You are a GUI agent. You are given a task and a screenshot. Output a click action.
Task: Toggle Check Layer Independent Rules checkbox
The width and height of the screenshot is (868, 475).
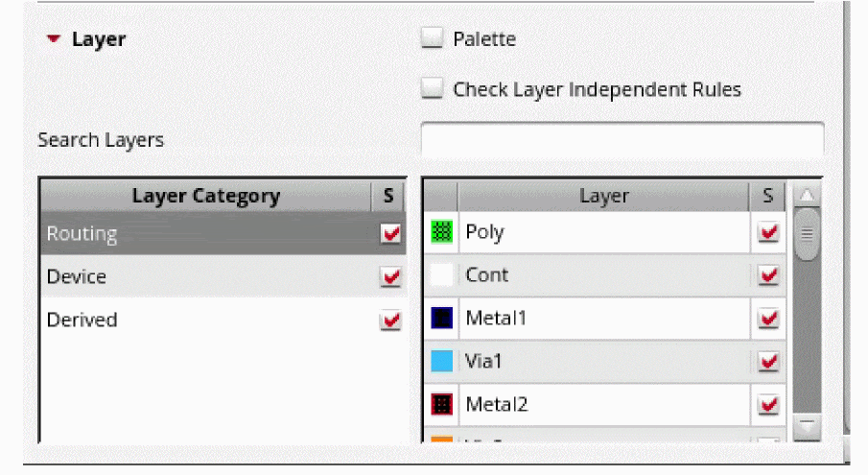[434, 89]
